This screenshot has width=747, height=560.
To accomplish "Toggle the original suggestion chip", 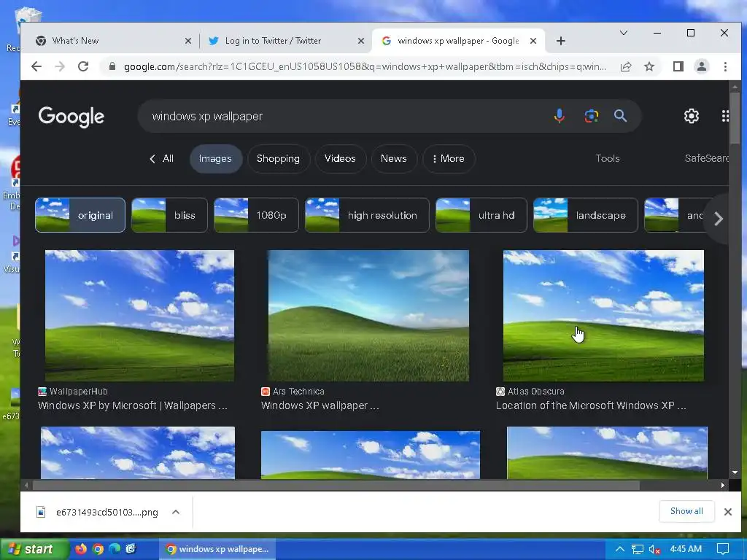I will [80, 215].
